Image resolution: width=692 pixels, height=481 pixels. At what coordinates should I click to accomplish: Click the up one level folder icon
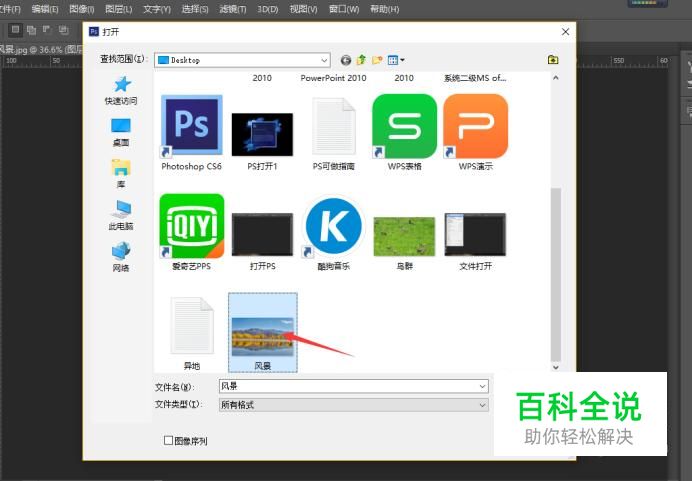tap(361, 60)
